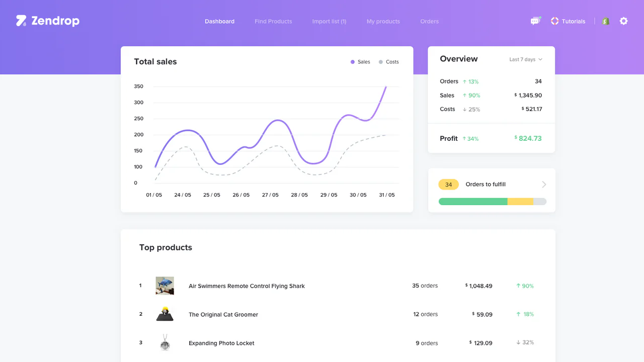Viewport: 644px width, 362px height.
Task: Go to the My products tab
Action: tap(383, 22)
